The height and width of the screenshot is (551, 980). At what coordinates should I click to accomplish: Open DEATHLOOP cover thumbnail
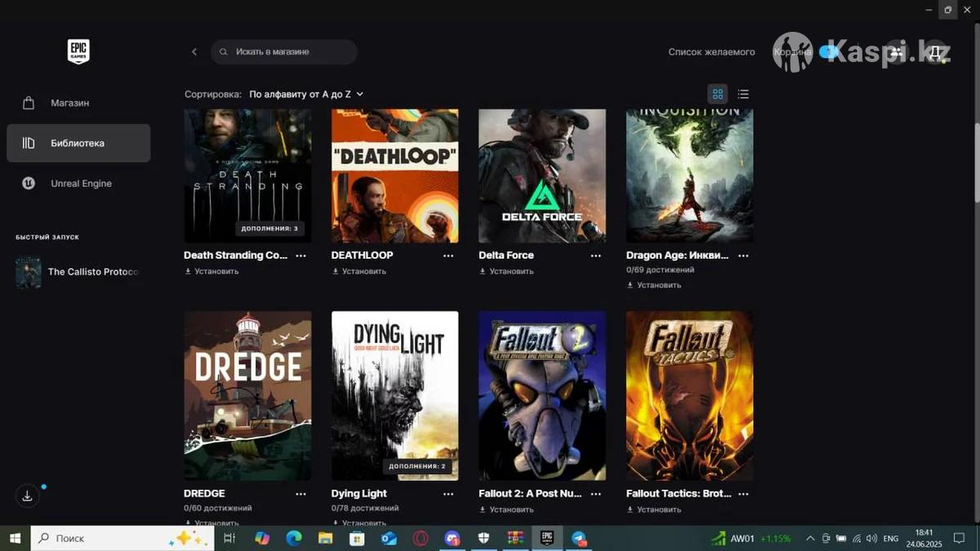coord(395,176)
